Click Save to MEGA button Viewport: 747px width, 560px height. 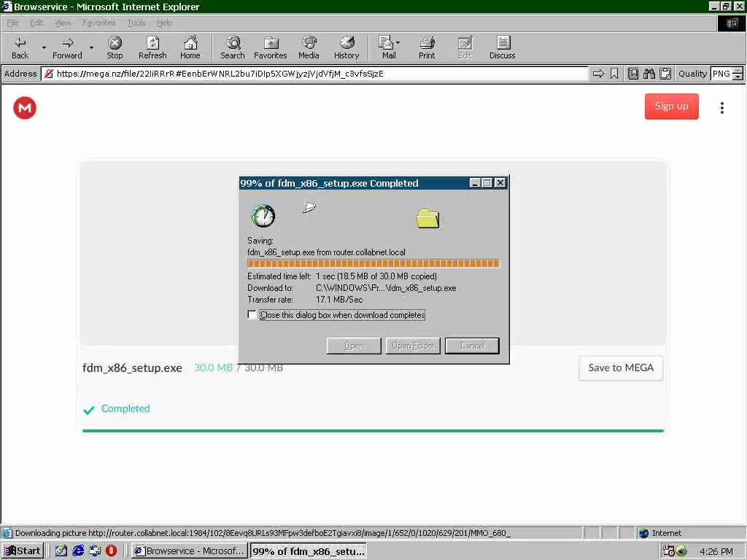point(621,368)
